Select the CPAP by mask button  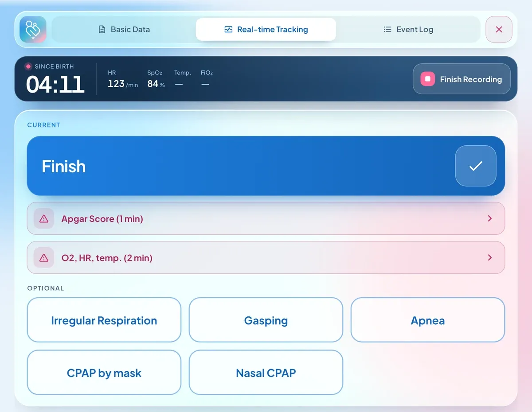pos(104,372)
